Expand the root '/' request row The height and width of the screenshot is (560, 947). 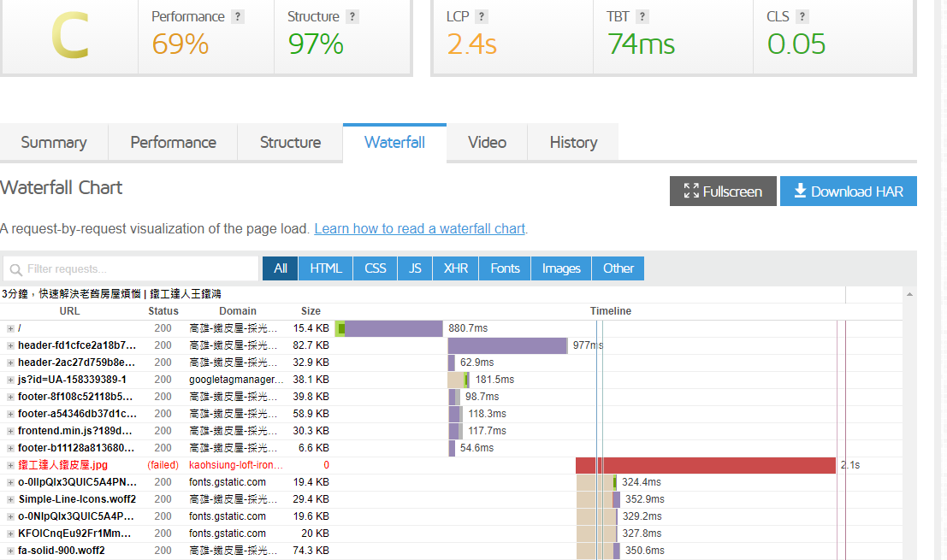tap(10, 328)
